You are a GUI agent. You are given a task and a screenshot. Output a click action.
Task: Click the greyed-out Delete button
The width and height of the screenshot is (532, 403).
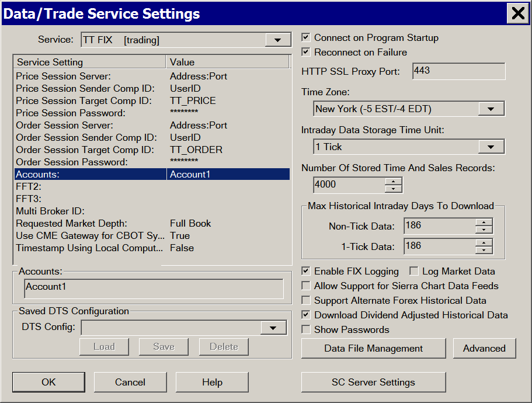coord(224,347)
